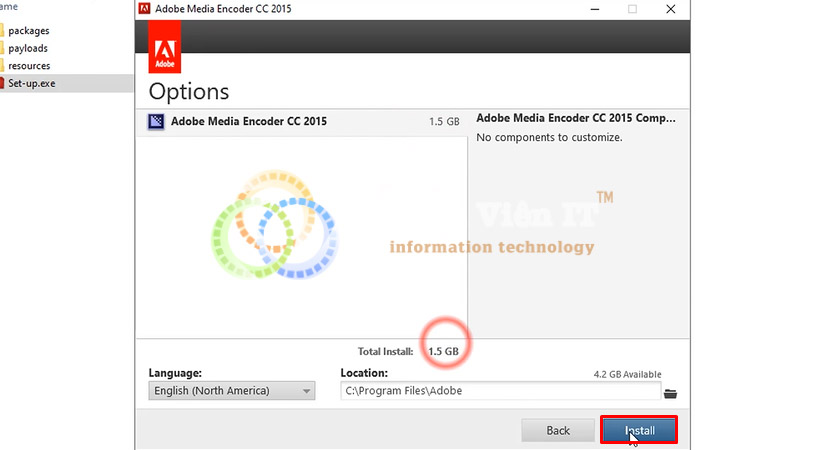The width and height of the screenshot is (820, 450).
Task: Close the Adobe Media Encoder installer window
Action: [x=670, y=9]
